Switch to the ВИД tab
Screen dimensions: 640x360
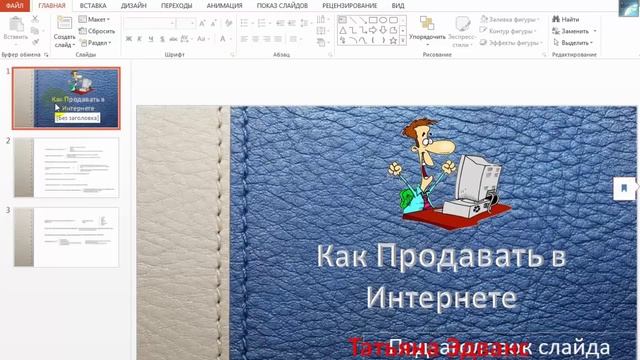click(x=398, y=6)
